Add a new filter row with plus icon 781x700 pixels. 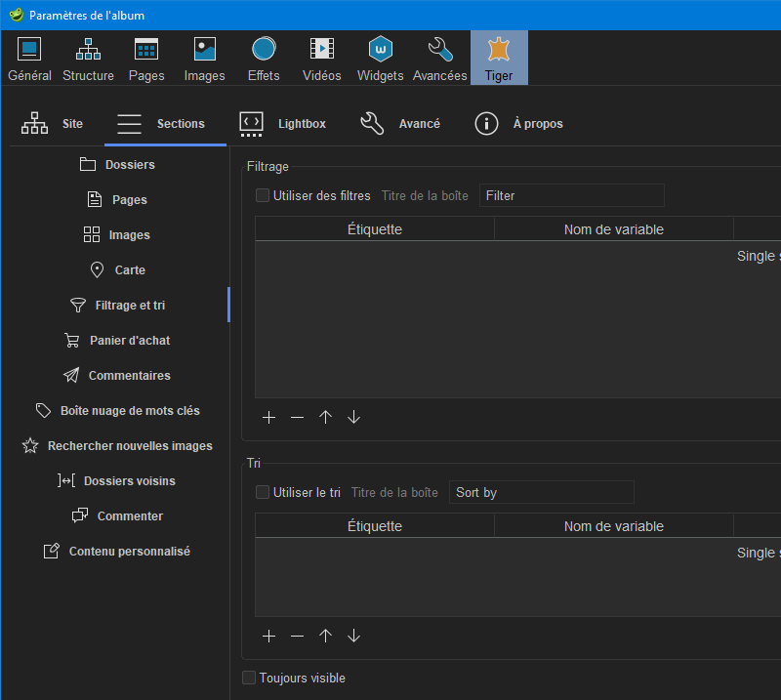point(269,418)
